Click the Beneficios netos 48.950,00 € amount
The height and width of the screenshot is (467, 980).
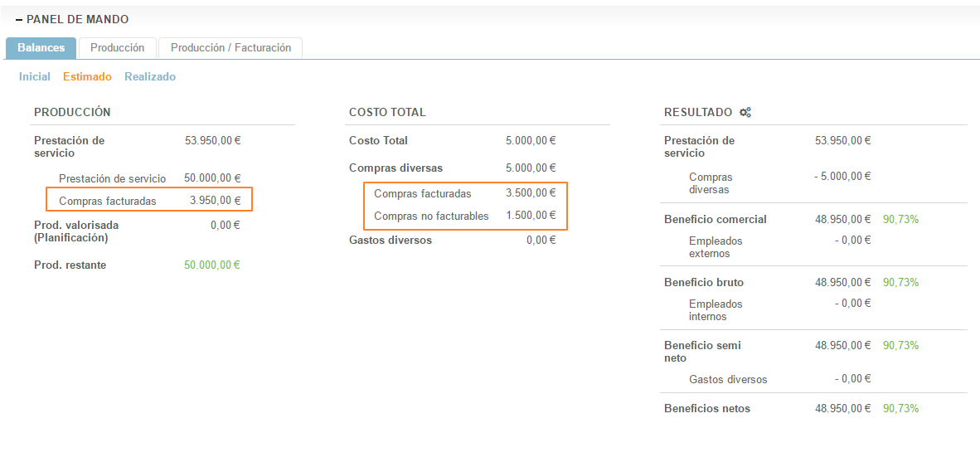coord(842,409)
